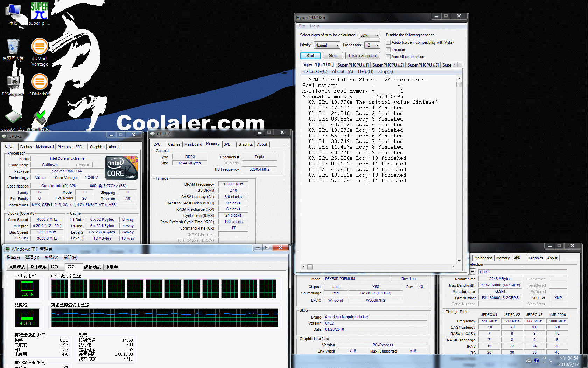The image size is (588, 368).
Task: Open About tab in SPD CPU-Z window
Action: [x=552, y=258]
